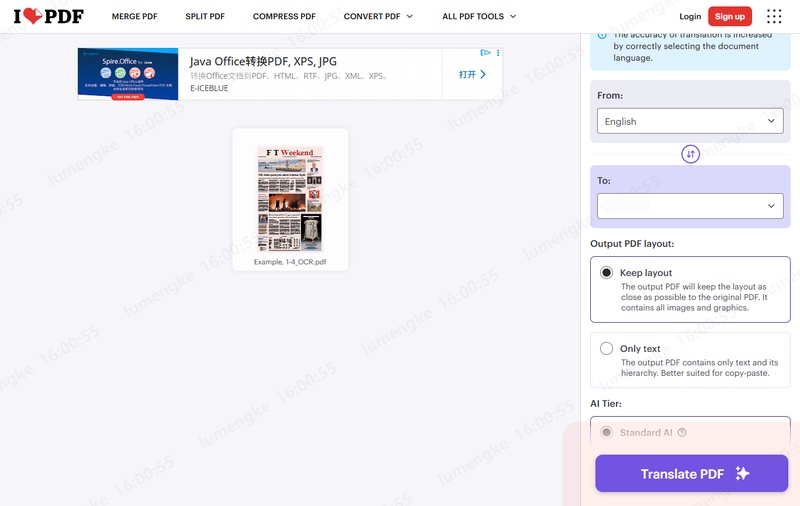This screenshot has width=800, height=506.
Task: Open the ad options dots icon
Action: [x=498, y=53]
